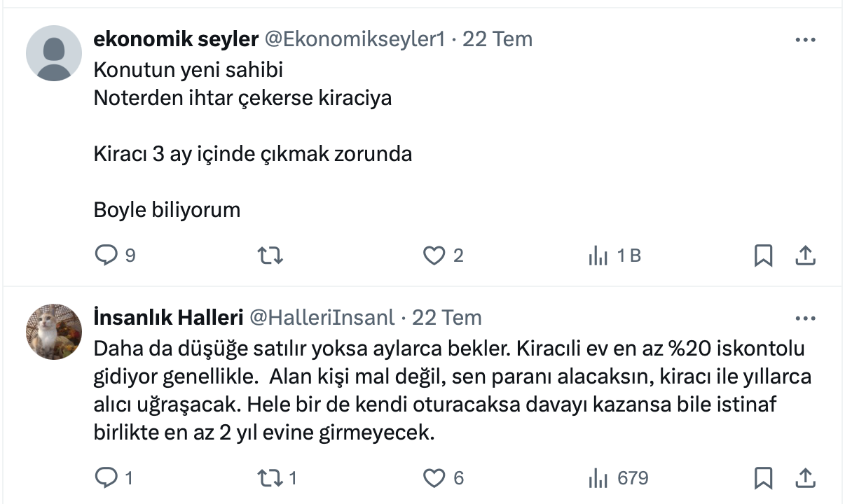The height and width of the screenshot is (504, 845).
Task: Click the 22 Tem timestamp on İnsanlık Halleri's tweet
Action: [446, 318]
